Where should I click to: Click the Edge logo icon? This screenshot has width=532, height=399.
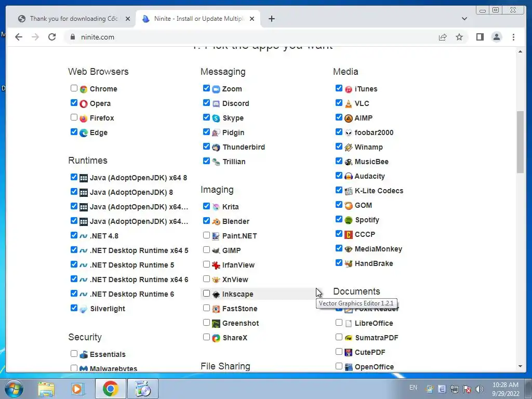coord(84,133)
